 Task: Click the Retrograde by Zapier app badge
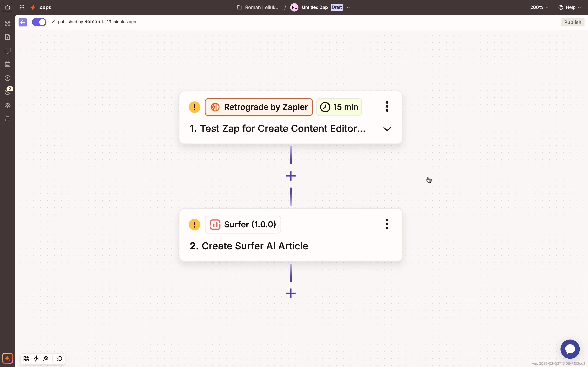tap(259, 107)
